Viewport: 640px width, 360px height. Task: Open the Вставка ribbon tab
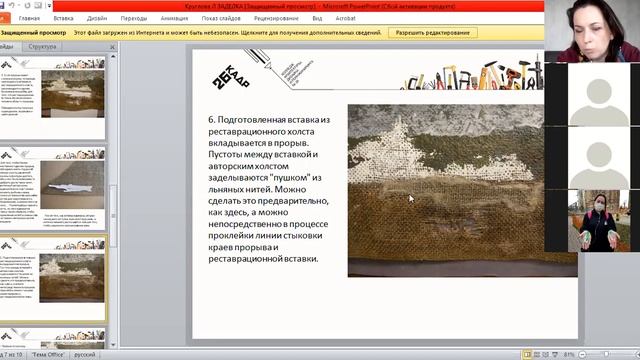pyautogui.click(x=63, y=18)
